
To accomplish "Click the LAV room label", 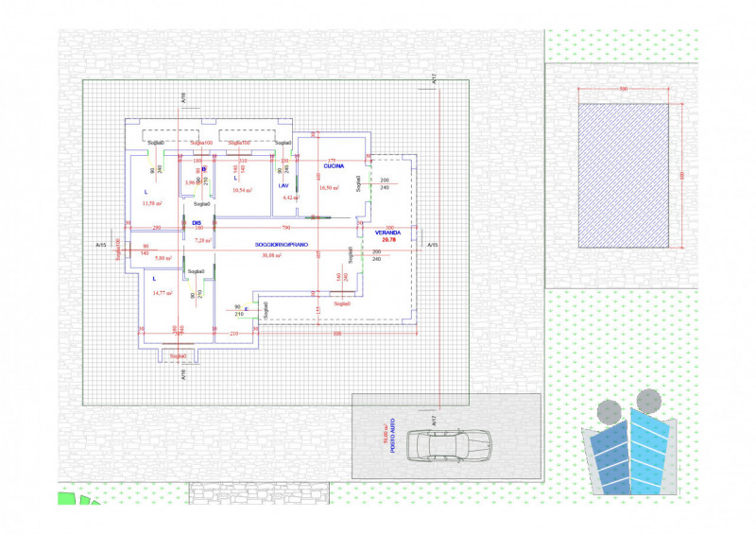I will [x=282, y=186].
